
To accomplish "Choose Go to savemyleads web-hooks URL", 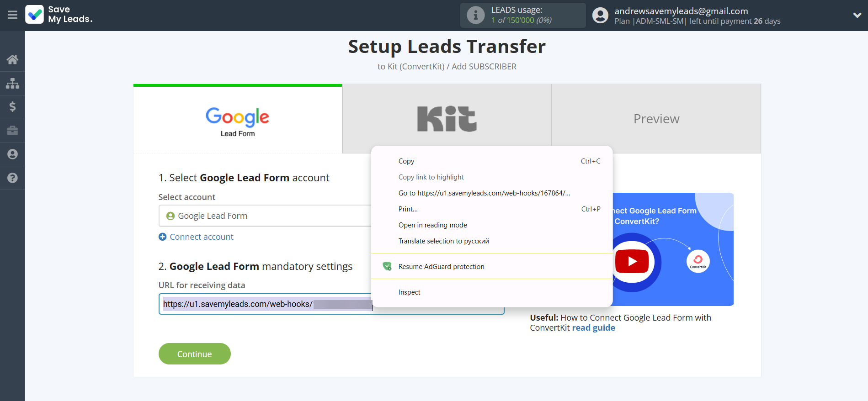I will click(492, 193).
